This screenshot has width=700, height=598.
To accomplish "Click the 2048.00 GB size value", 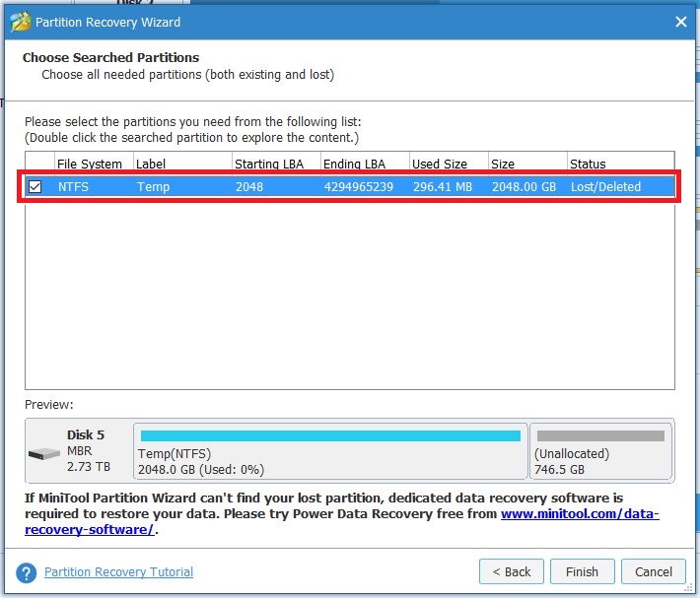I will (524, 186).
